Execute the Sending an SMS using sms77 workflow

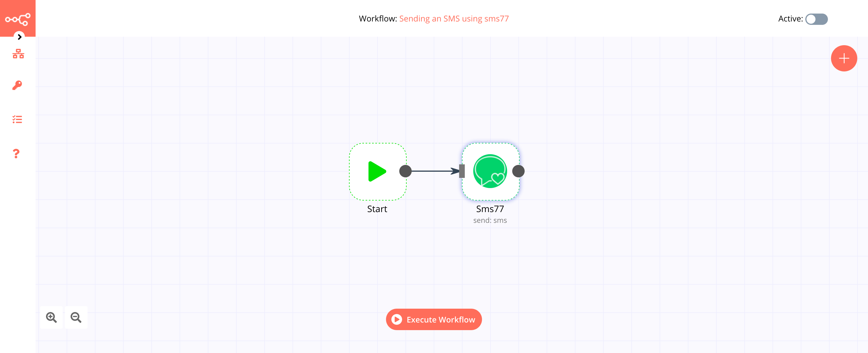pyautogui.click(x=433, y=319)
